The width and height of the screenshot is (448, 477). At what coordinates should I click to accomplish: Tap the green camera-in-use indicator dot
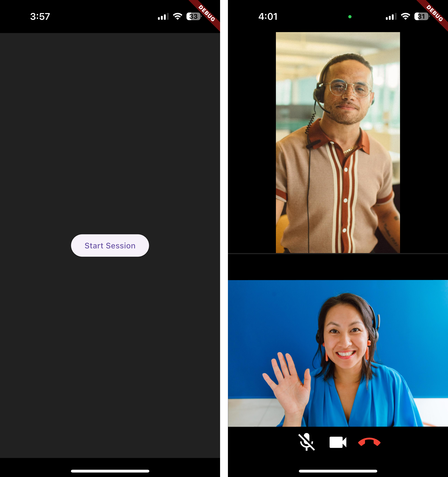(350, 17)
